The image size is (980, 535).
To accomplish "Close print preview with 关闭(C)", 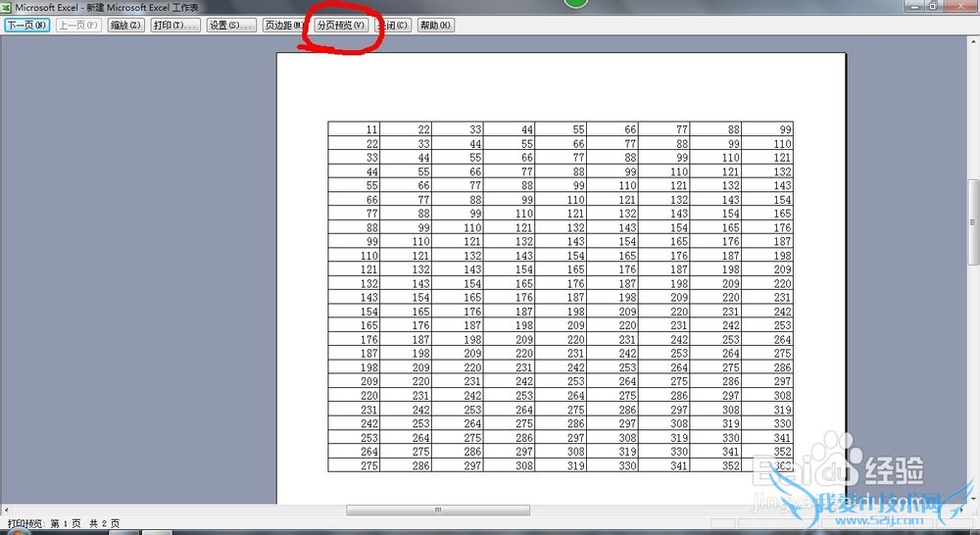I will pyautogui.click(x=394, y=25).
